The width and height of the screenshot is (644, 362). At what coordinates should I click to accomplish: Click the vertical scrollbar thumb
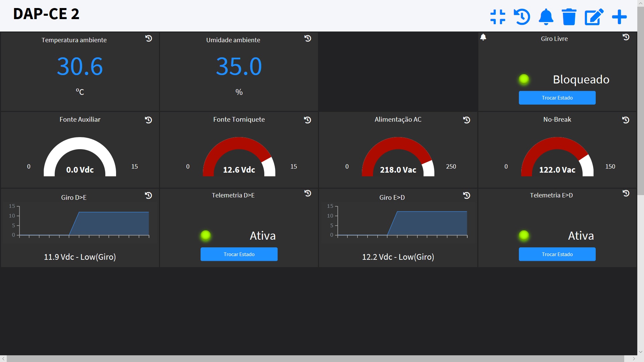point(640,101)
